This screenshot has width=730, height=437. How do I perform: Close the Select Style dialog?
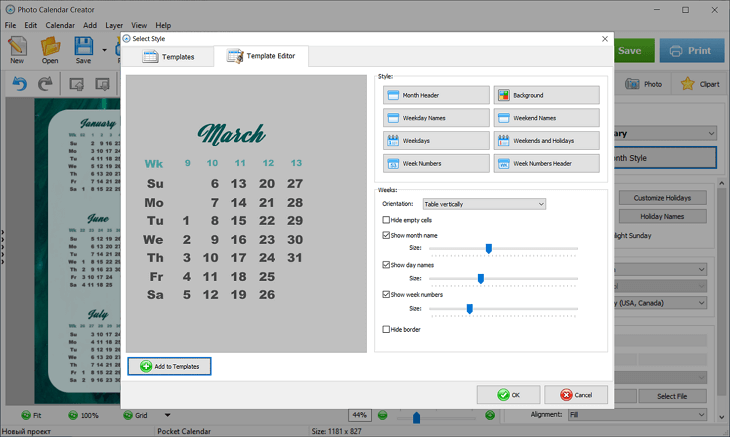click(x=605, y=39)
